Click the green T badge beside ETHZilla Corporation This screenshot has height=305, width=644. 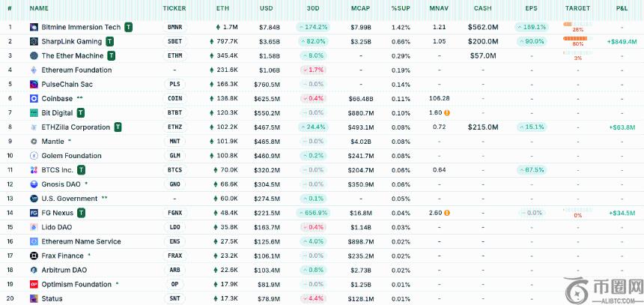[118, 127]
